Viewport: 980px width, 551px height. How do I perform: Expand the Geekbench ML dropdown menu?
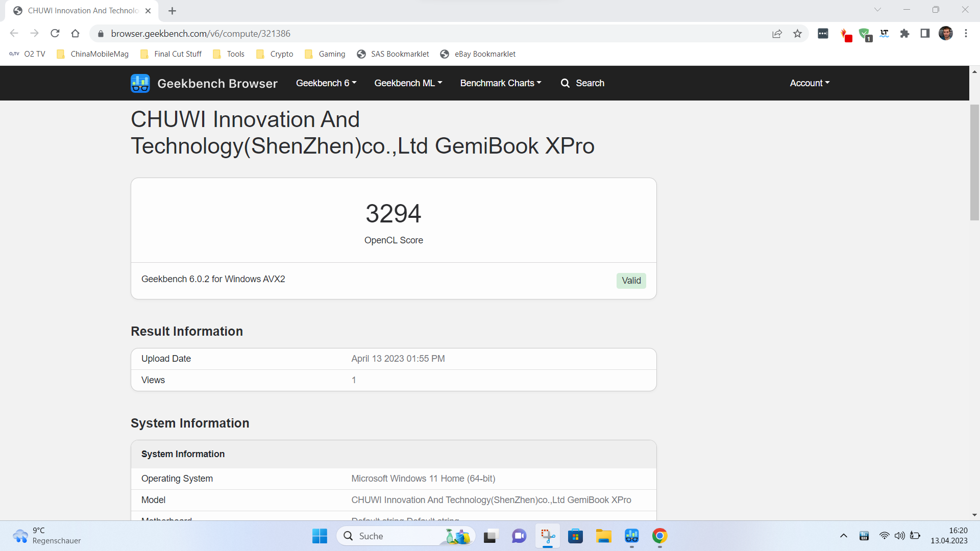tap(408, 83)
